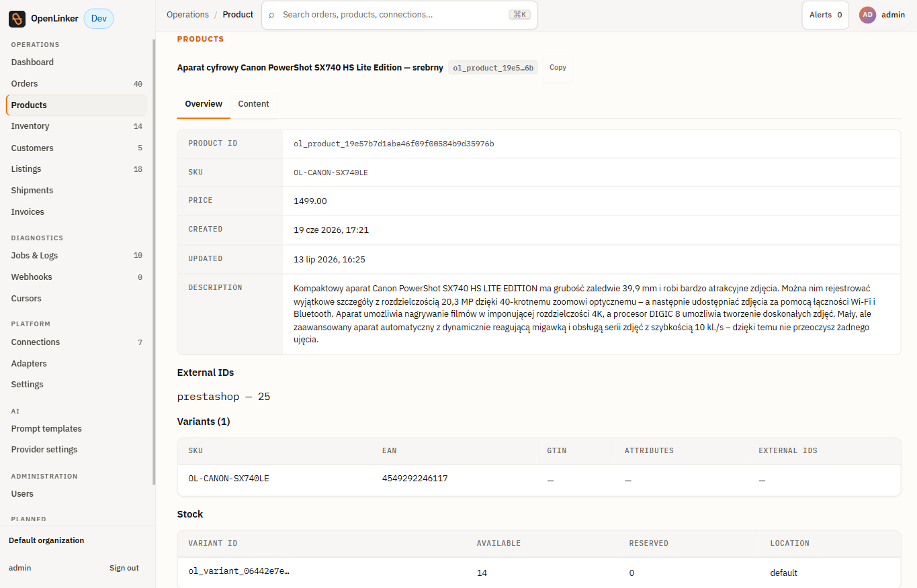Switch to the Content tab
The height and width of the screenshot is (588, 917).
pyautogui.click(x=253, y=104)
